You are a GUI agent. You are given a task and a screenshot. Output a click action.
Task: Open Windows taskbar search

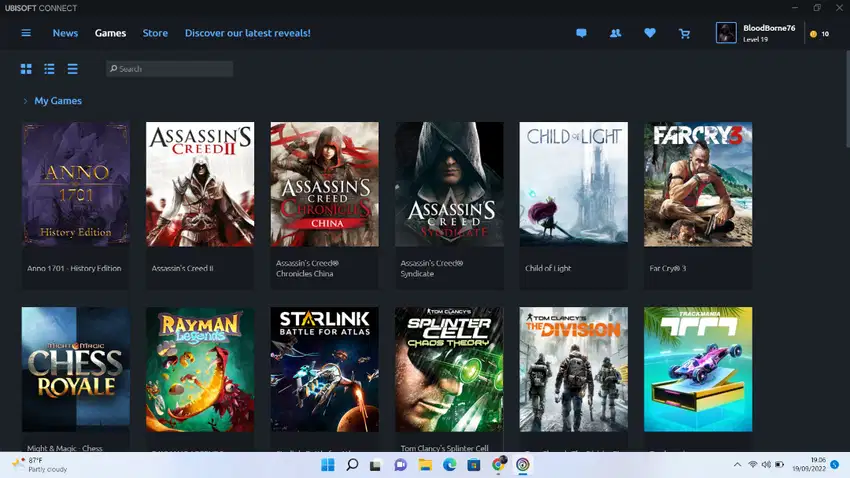click(352, 465)
